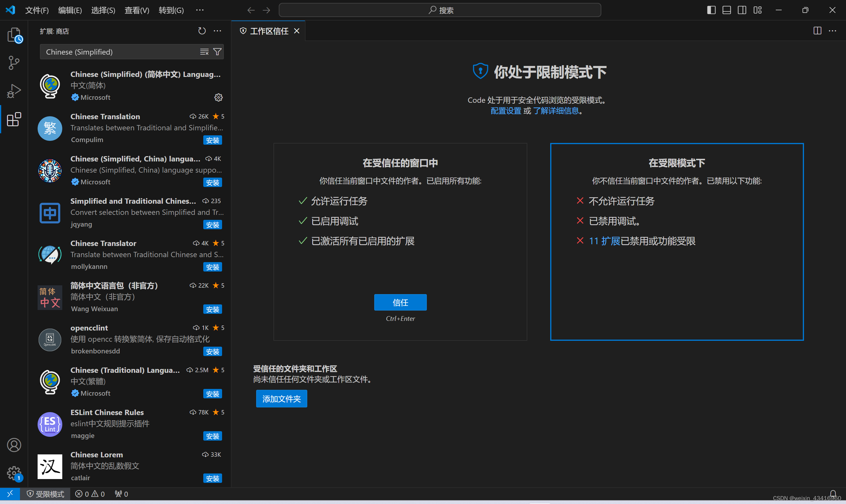Viewport: 846px width, 504px height.
Task: Click the Extensions activity bar icon
Action: 14,119
